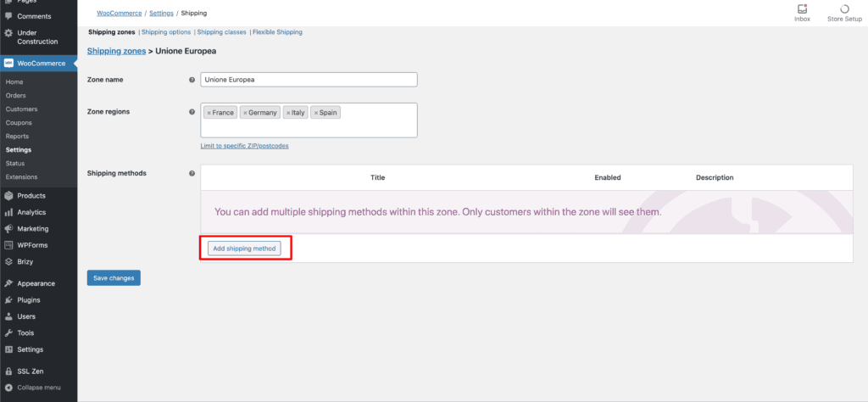The width and height of the screenshot is (868, 402).
Task: Click the Description column header
Action: click(x=715, y=178)
